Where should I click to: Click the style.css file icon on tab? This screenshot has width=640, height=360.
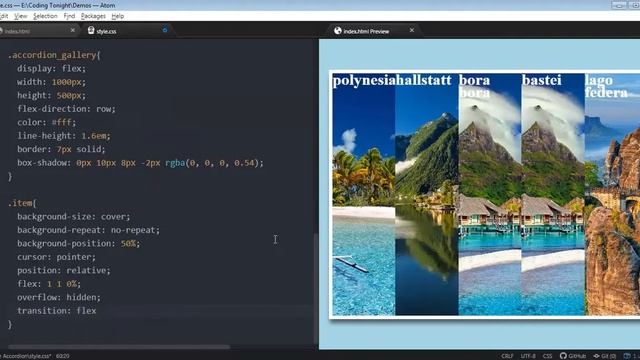91,31
